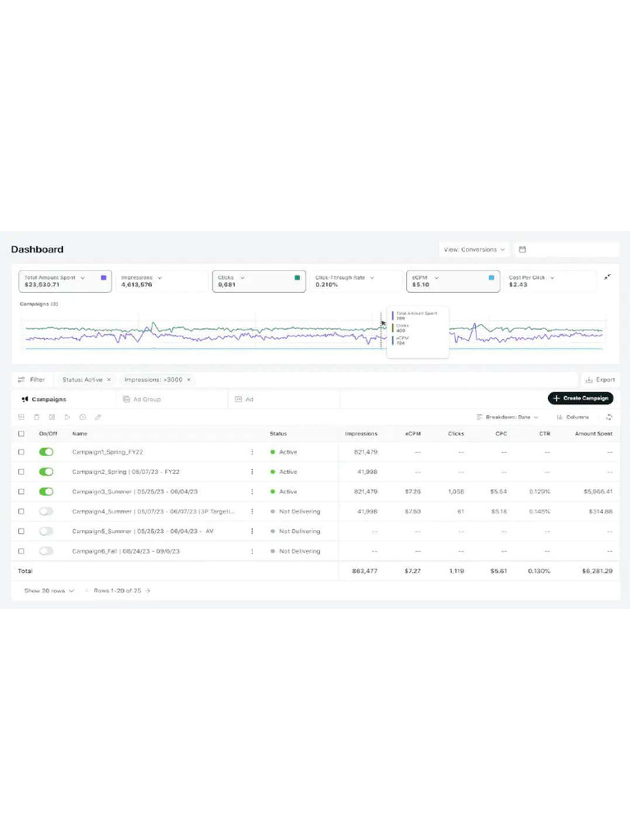The image size is (630, 840).
Task: Click purple swatch on Total Amount Spent
Action: tap(103, 277)
